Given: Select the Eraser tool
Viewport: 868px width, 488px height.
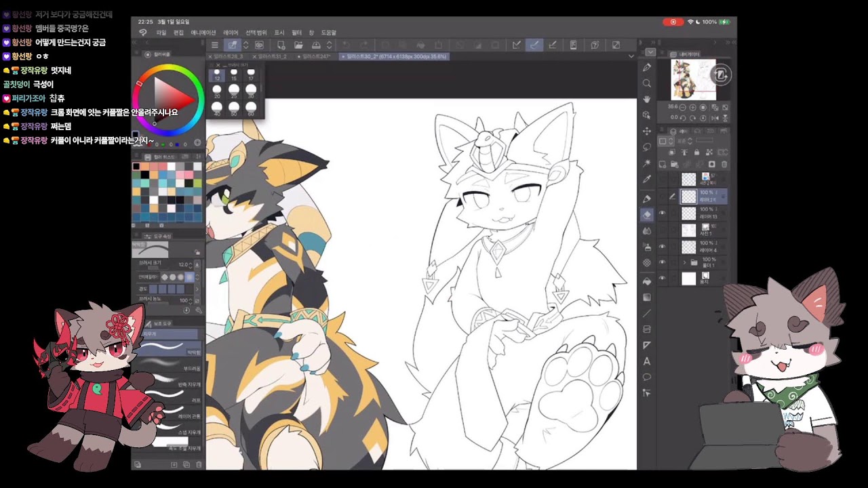Looking at the screenshot, I should [647, 214].
